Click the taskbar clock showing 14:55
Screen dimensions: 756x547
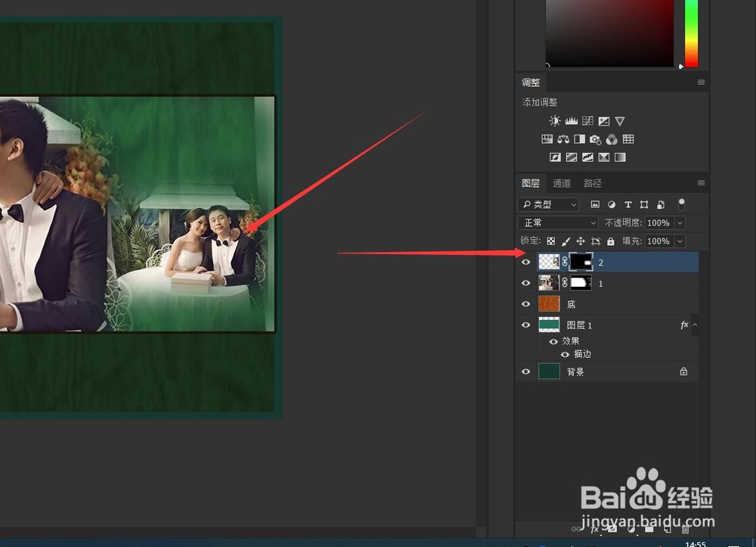tap(696, 544)
